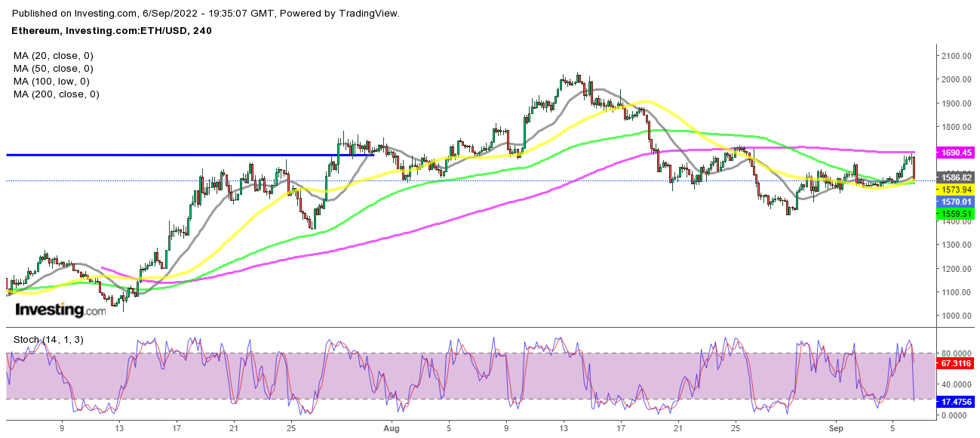Click the Ethereum ETH/USD 240 chart title
This screenshot has height=438, width=980.
(x=112, y=31)
